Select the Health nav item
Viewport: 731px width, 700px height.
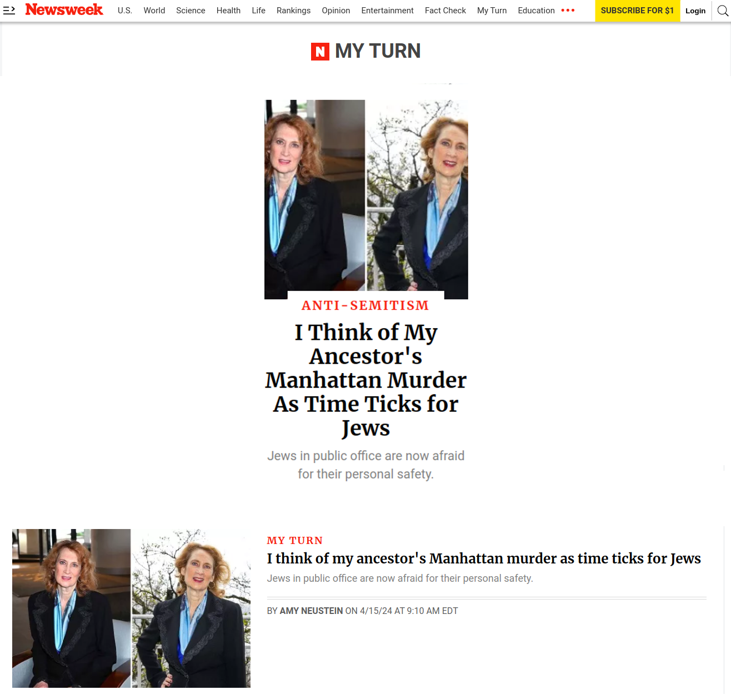[x=228, y=11]
